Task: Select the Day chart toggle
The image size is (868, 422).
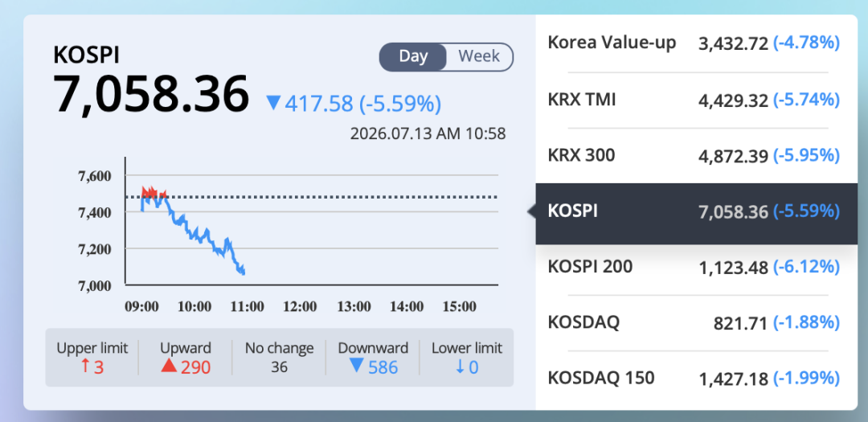Action: [x=413, y=56]
